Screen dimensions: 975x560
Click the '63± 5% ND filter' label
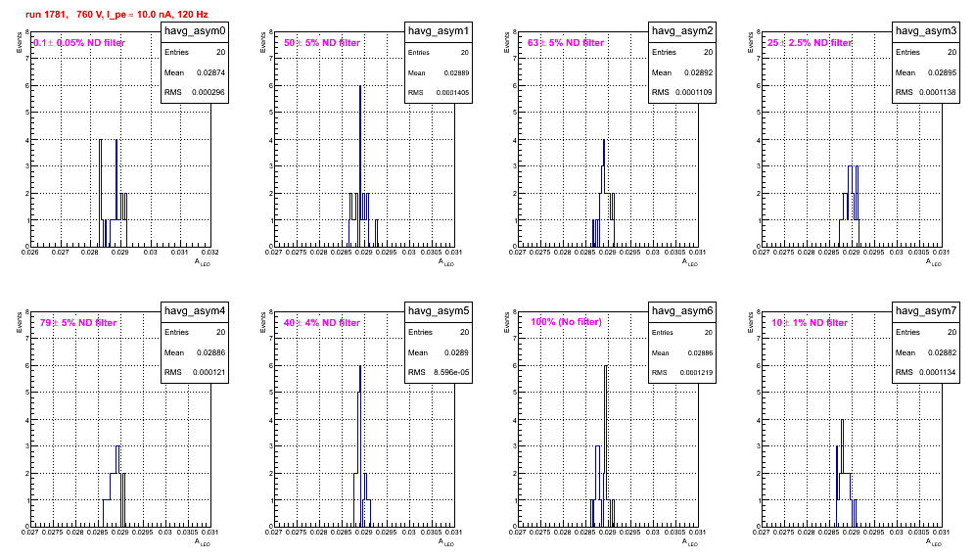pos(566,43)
